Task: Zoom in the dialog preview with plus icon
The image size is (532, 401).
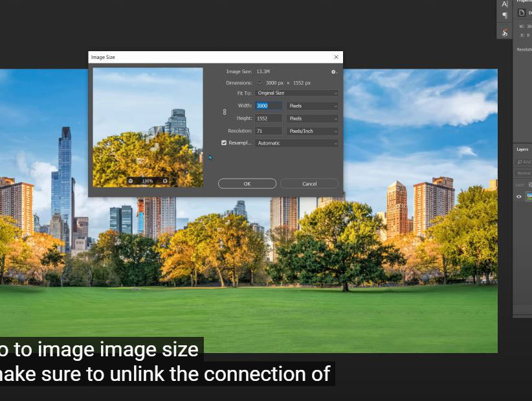Action: click(165, 181)
